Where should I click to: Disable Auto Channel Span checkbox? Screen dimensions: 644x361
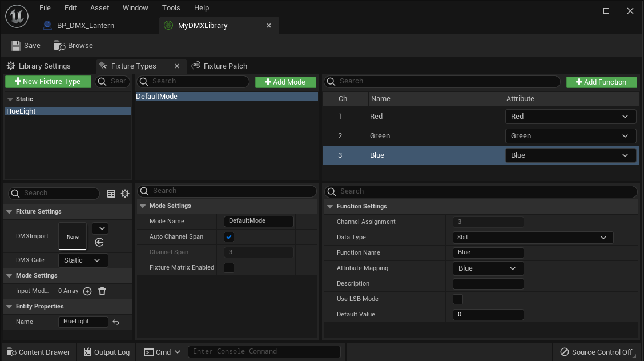[x=229, y=237]
